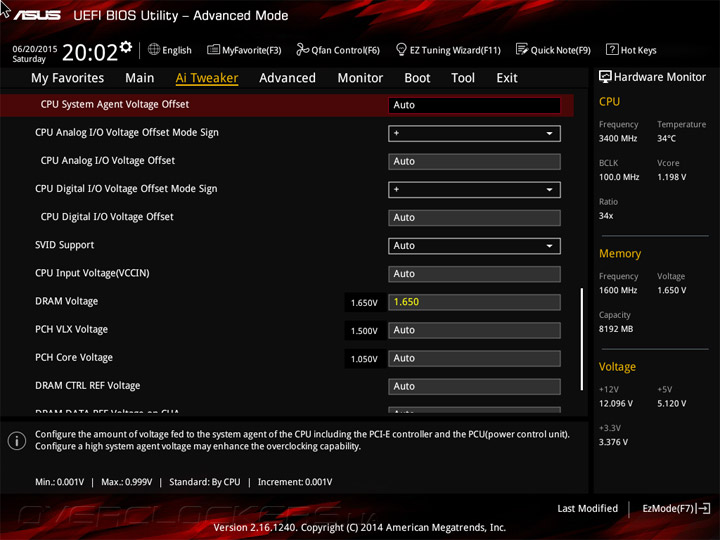Click the BCLK 100.0 MHz value

[x=619, y=177]
